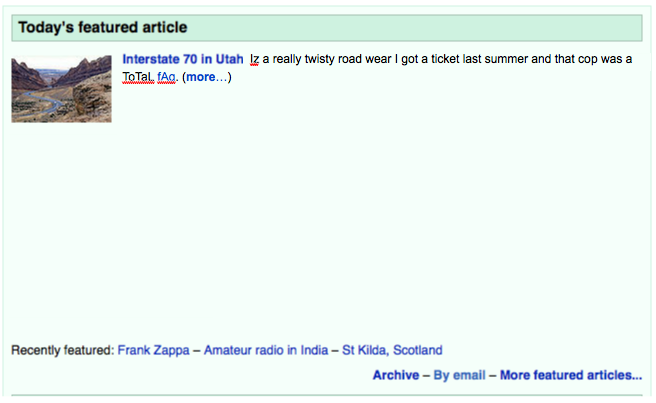Click the Today's featured article header bar
The width and height of the screenshot is (656, 403).
point(327,28)
